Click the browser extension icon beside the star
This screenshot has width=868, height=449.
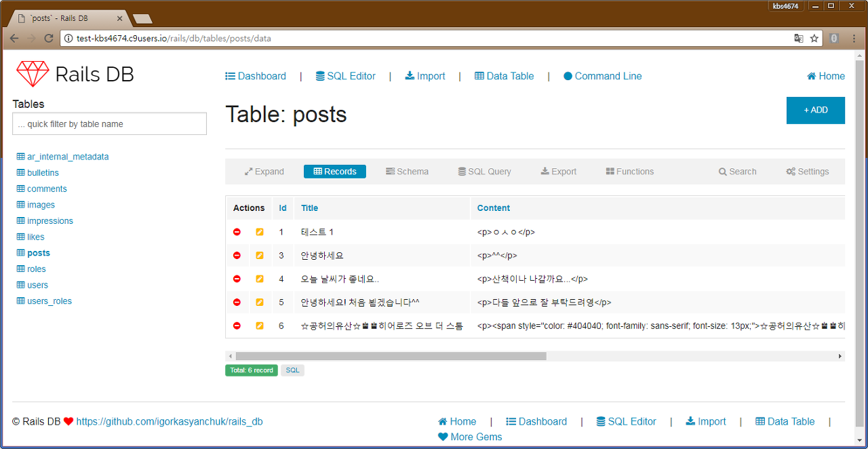point(834,38)
